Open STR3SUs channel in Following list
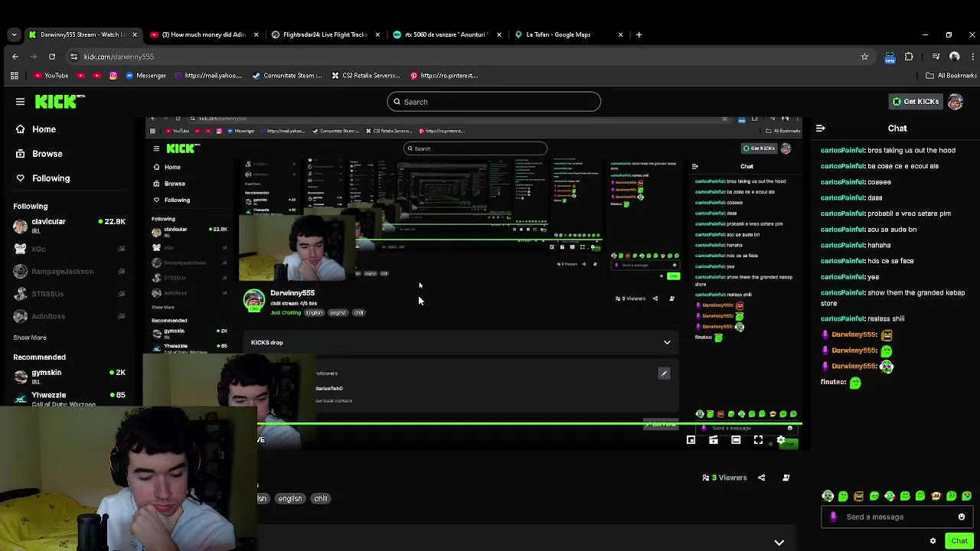980x551 pixels. [69, 294]
